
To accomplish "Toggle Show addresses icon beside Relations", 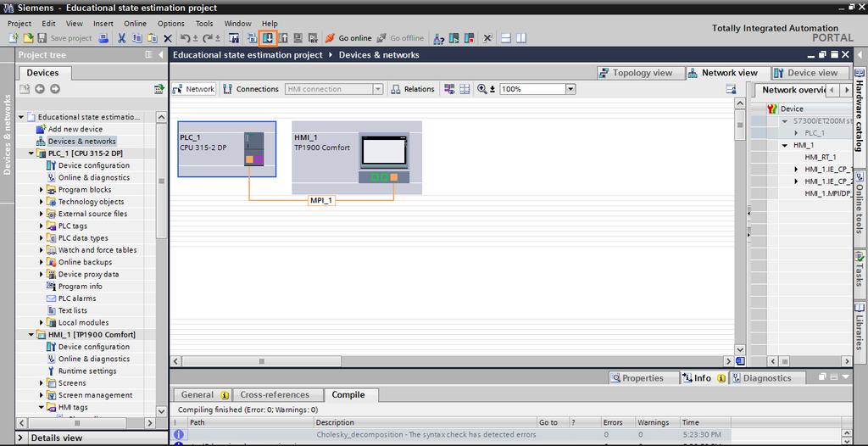I will click(449, 89).
